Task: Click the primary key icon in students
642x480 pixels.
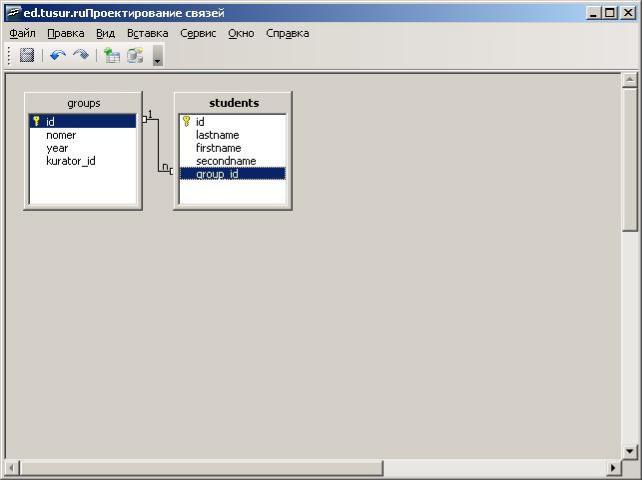Action: pos(186,121)
